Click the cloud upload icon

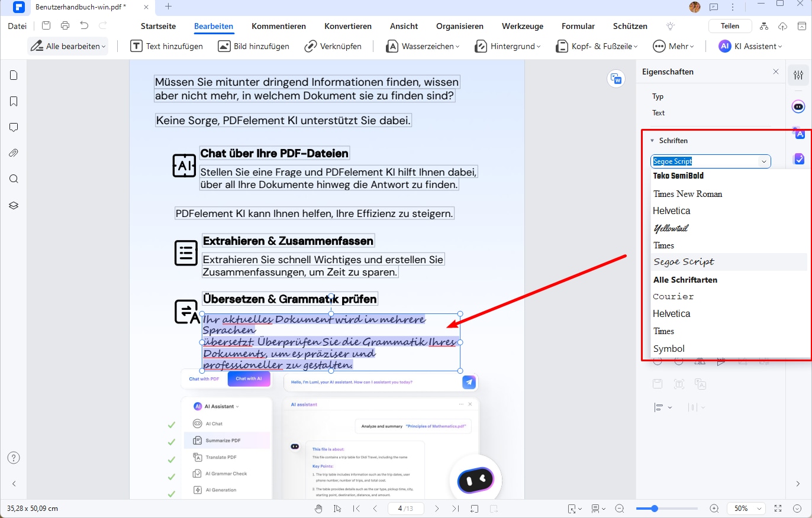782,26
